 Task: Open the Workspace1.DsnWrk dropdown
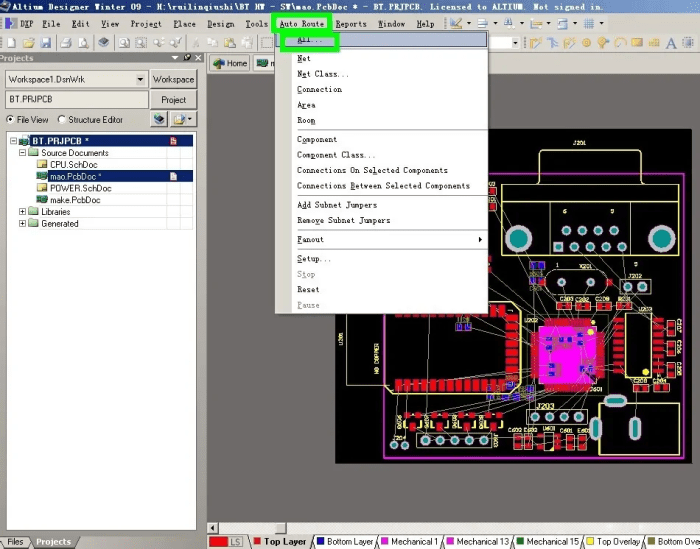(x=139, y=79)
